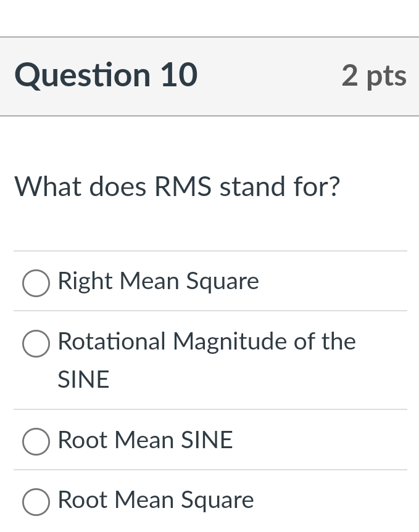
Task: Click the Question 10 heading
Action: 106,75
